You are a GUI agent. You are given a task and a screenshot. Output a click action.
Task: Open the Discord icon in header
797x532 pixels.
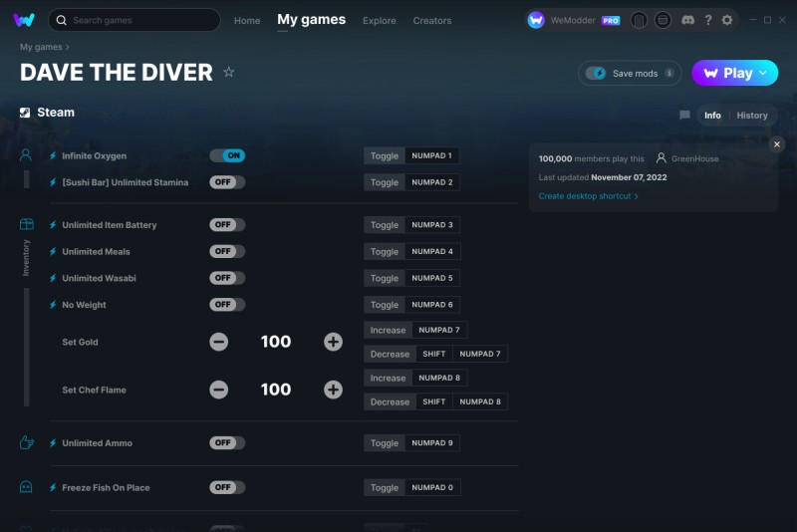(x=687, y=20)
